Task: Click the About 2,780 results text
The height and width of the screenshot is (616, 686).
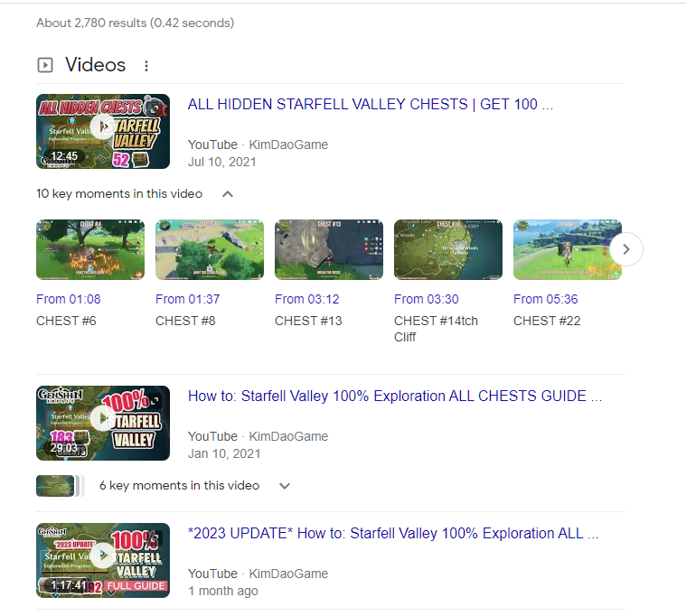Action: tap(136, 23)
